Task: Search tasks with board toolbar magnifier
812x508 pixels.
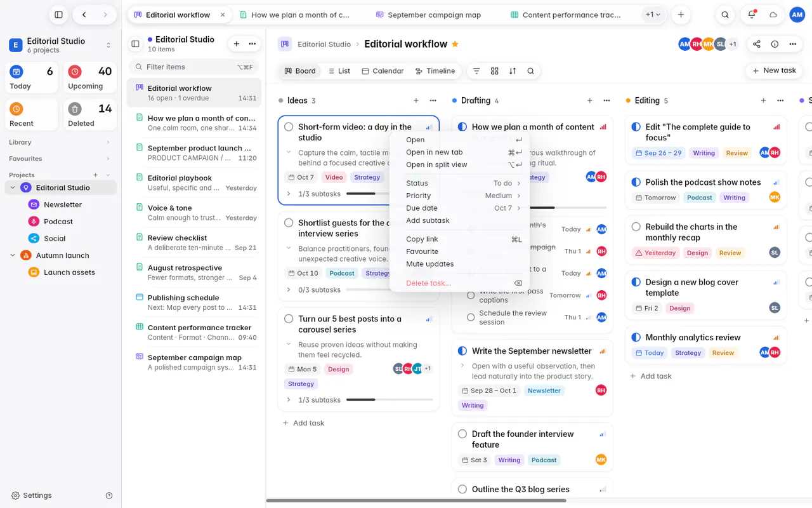Action: tap(530, 71)
